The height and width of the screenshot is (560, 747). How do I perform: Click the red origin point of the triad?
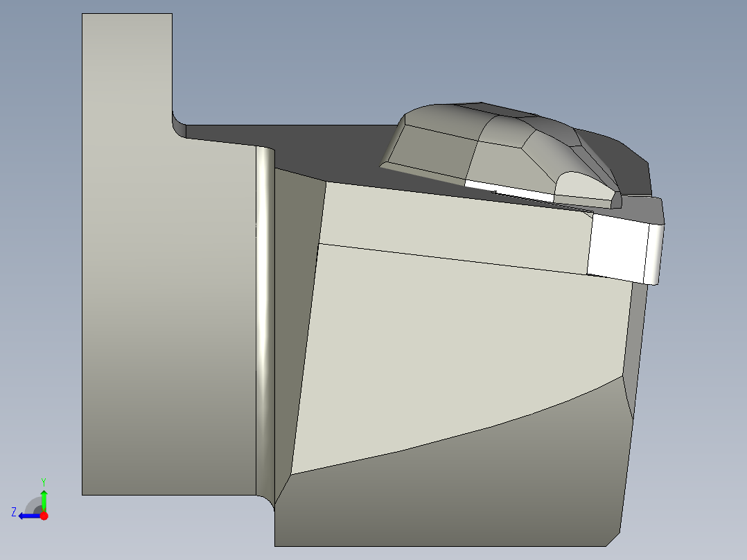[44, 516]
